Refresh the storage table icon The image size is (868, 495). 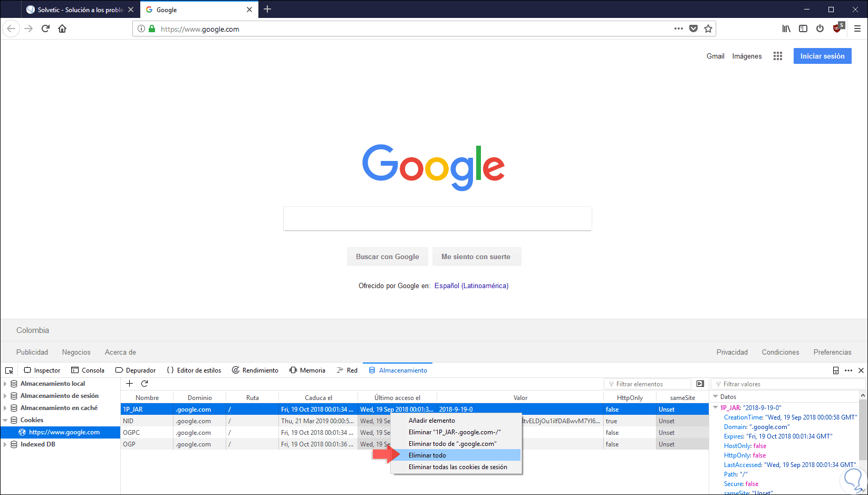144,384
